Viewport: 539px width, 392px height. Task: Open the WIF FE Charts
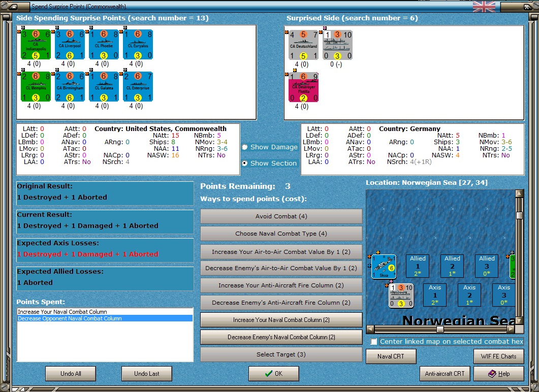click(499, 356)
